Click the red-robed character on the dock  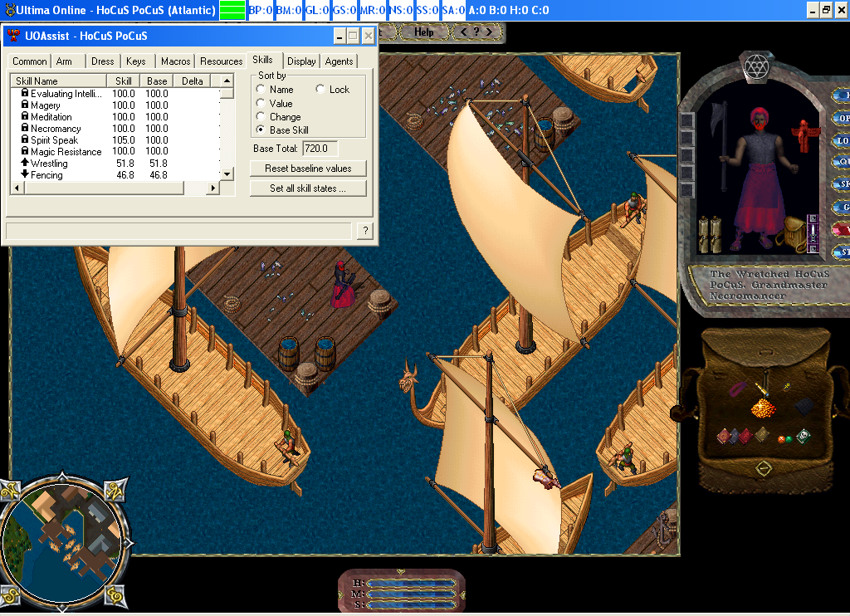(343, 285)
